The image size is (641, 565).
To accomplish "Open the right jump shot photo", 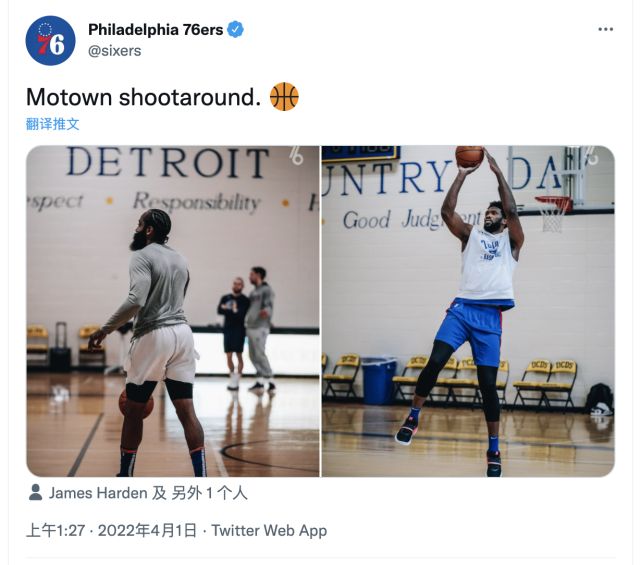I will tap(468, 311).
